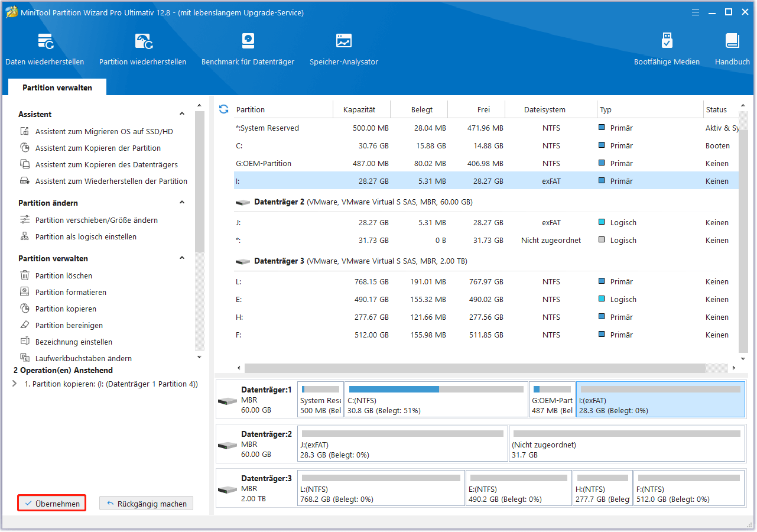Select F:(NTFS) block in disk map

tap(689, 488)
